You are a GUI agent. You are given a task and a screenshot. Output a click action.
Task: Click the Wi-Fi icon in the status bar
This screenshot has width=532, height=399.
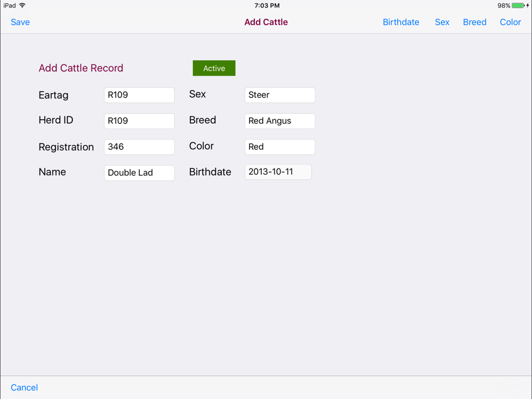[22, 5]
